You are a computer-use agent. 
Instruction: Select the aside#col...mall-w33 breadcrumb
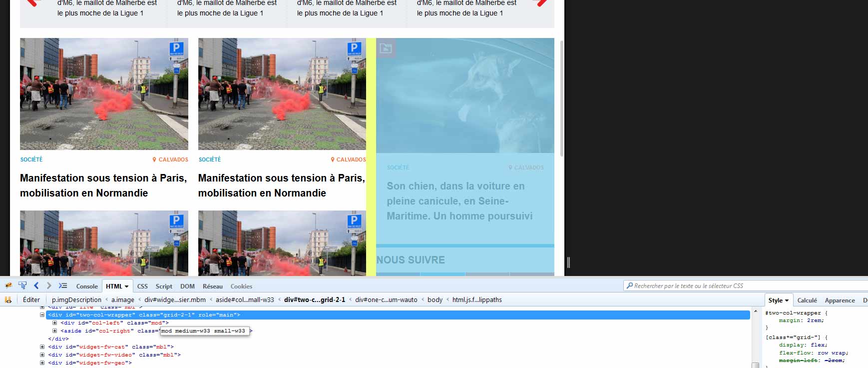[245, 300]
